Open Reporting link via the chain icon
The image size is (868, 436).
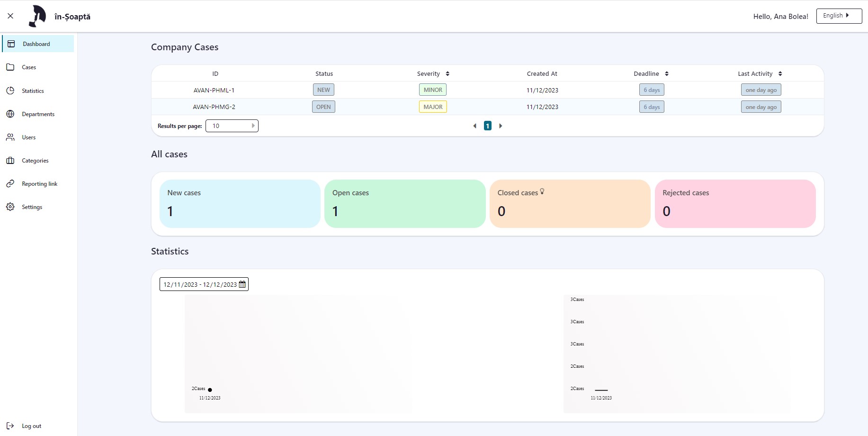point(10,184)
